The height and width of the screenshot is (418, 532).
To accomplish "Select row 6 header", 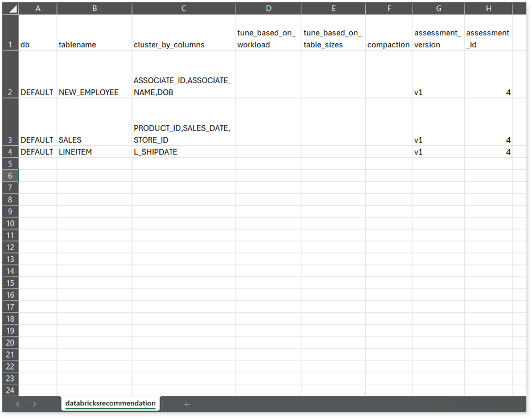I will (10, 175).
